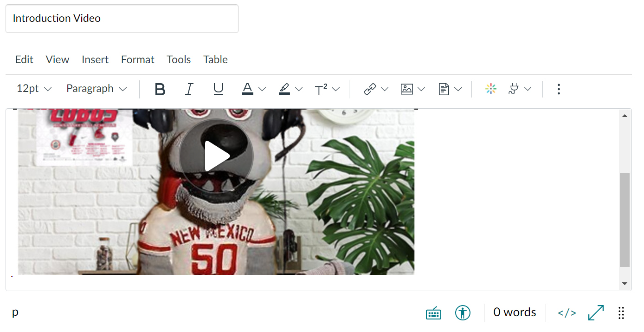Apply superscript formatting
Image resolution: width=644 pixels, height=332 pixels.
(321, 89)
